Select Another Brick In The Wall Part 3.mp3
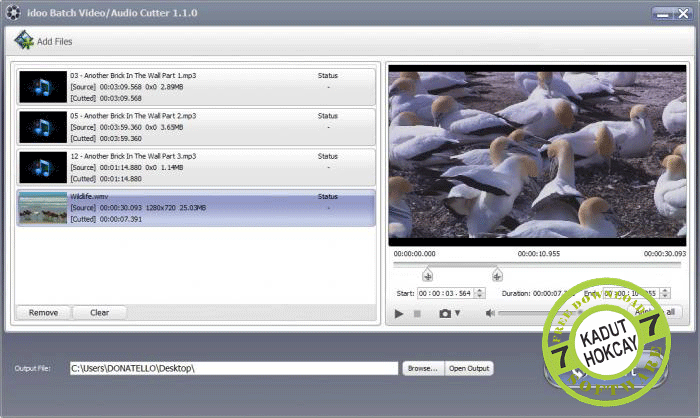 coord(196,167)
